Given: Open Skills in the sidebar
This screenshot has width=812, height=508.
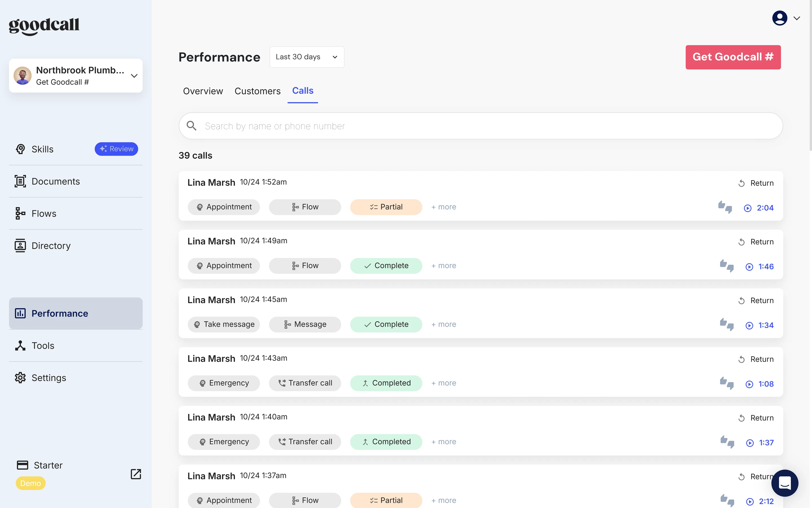Looking at the screenshot, I should click(43, 149).
